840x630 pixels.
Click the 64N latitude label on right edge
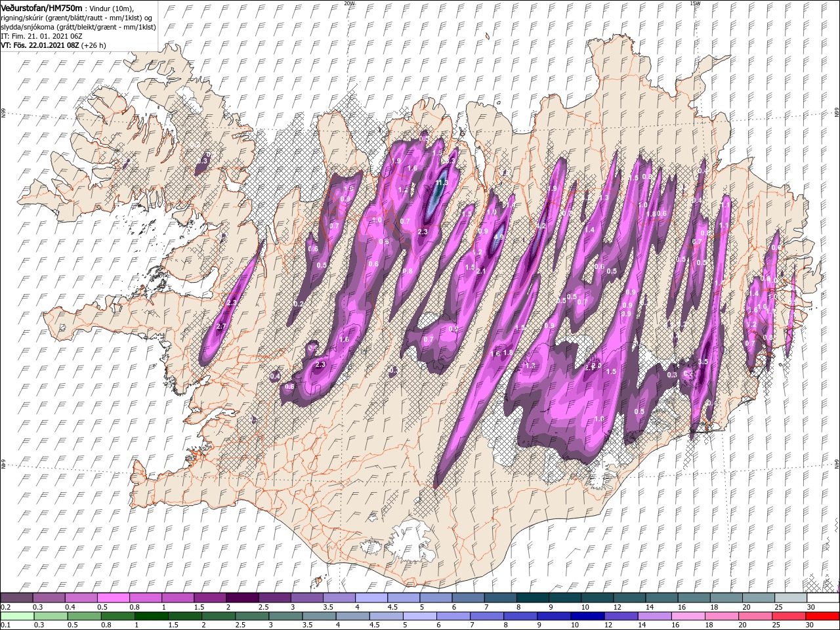(x=837, y=464)
